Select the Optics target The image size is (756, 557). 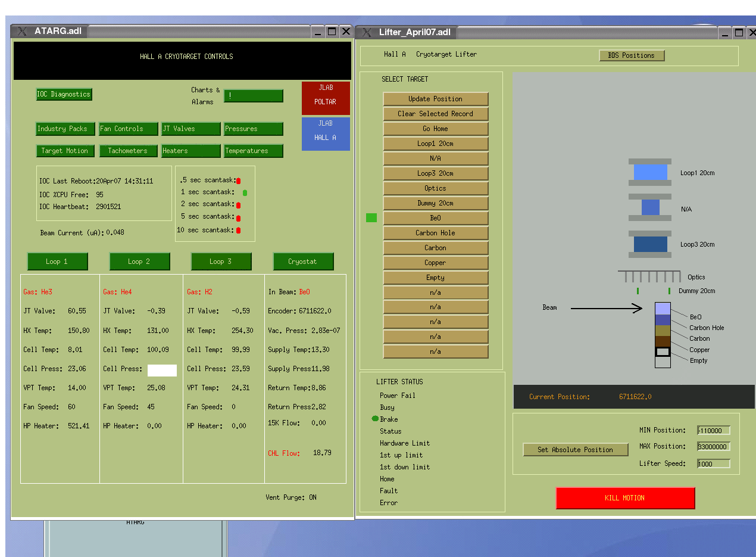point(436,188)
